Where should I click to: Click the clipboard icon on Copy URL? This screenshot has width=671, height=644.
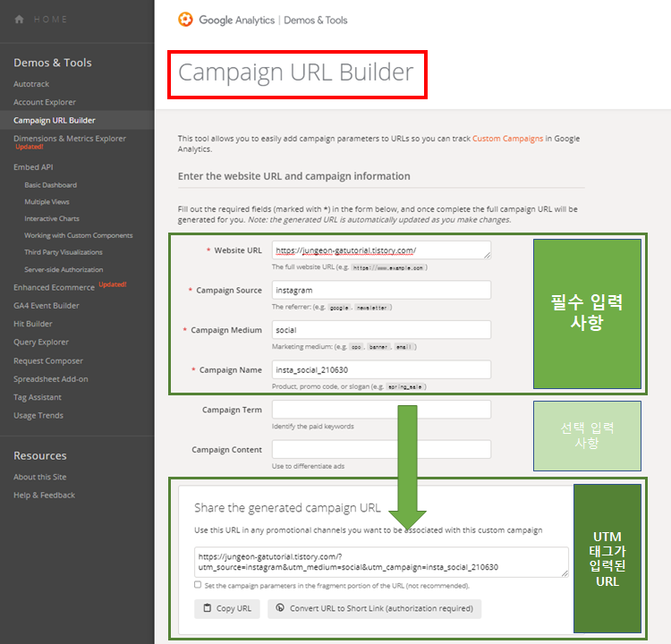208,608
